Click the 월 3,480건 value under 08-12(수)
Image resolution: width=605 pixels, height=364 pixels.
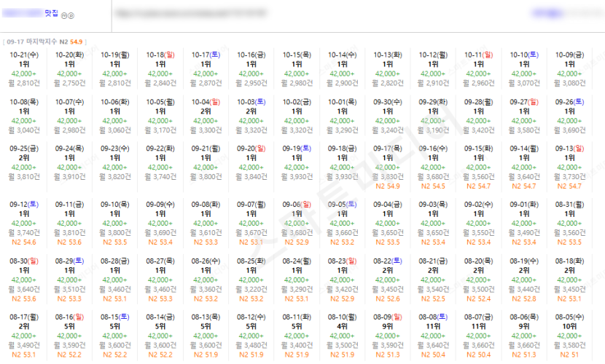click(251, 346)
